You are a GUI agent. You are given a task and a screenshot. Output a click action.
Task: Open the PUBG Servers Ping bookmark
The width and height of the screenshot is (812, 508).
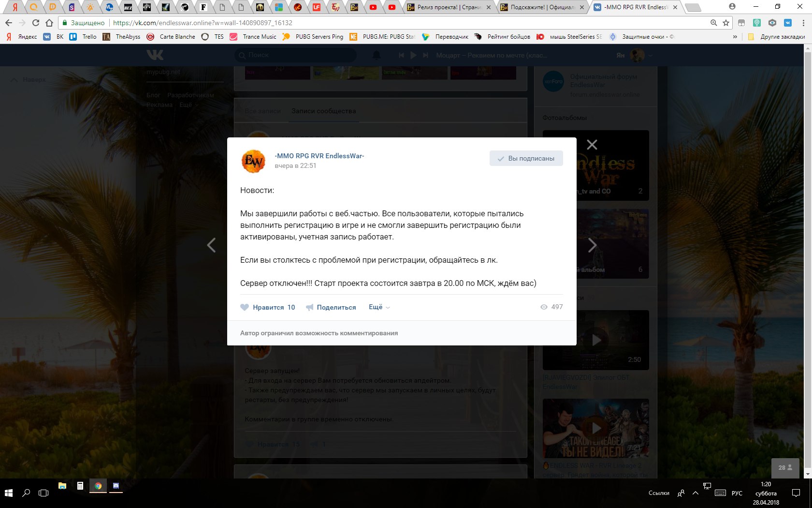point(313,37)
